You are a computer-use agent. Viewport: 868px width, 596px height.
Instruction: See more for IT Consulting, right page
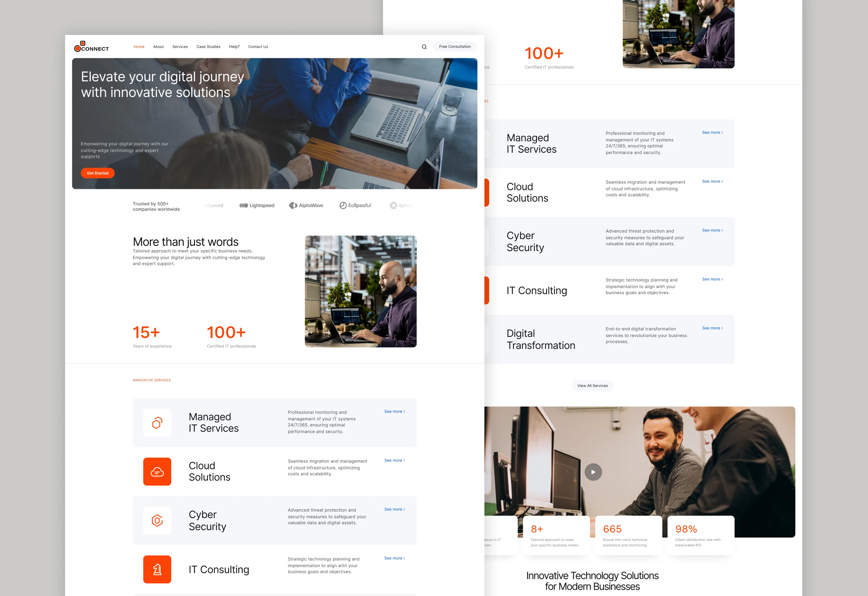[712, 279]
